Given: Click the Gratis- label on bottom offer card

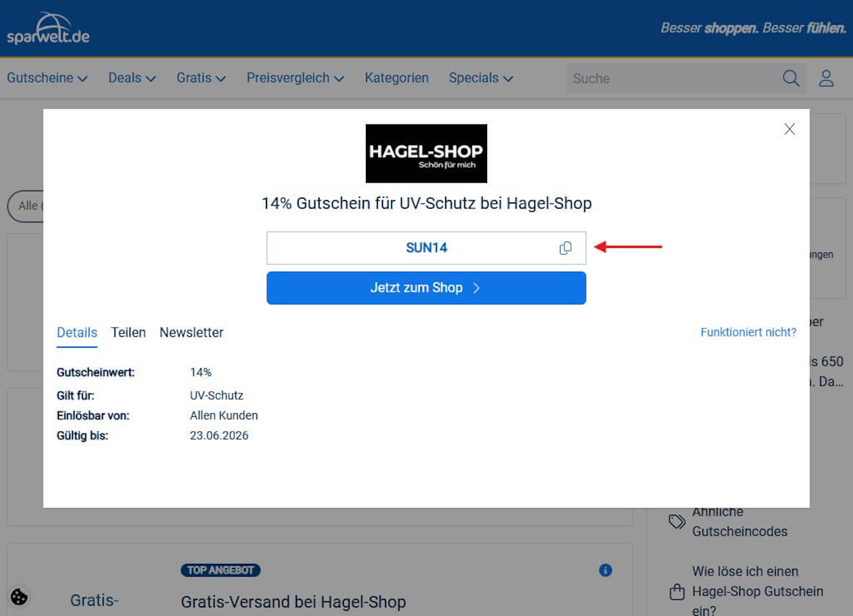Looking at the screenshot, I should pos(95,600).
